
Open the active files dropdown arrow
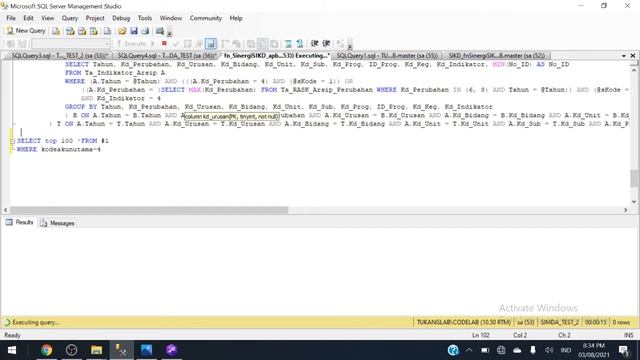click(624, 56)
